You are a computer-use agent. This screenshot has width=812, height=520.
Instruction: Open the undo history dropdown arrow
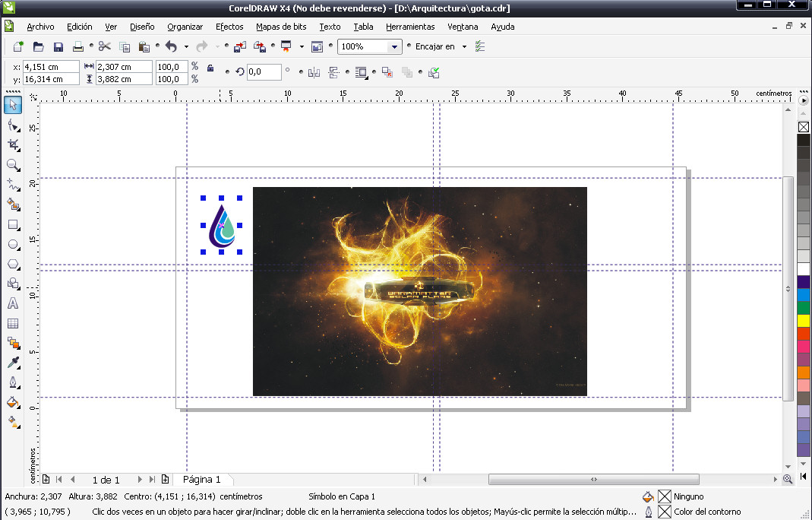point(186,46)
